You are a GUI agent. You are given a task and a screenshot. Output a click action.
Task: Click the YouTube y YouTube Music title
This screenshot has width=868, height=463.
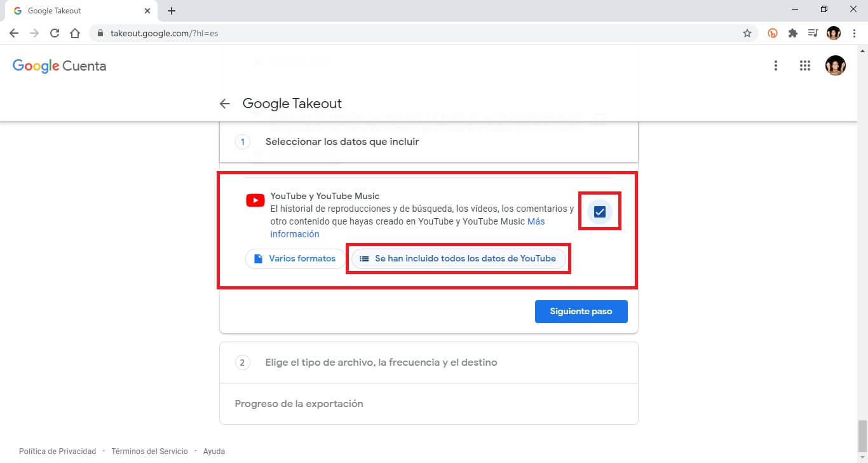coord(325,196)
